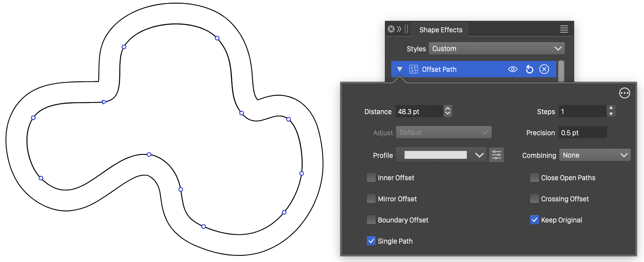644x262 pixels.
Task: Open profile settings sliders icon
Action: 496,155
